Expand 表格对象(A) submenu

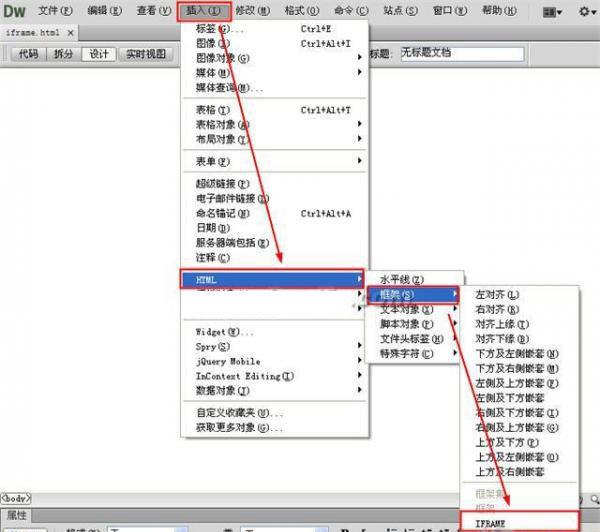275,125
